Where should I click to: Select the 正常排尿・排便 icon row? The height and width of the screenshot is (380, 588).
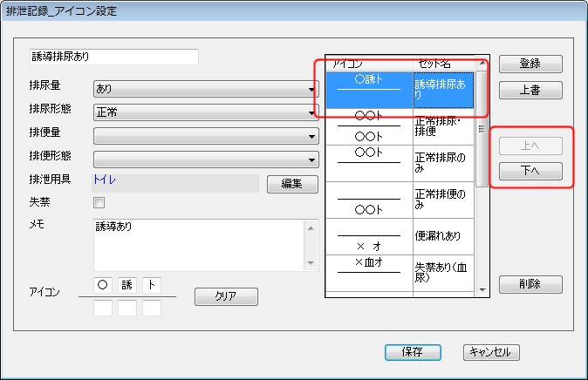(x=400, y=126)
